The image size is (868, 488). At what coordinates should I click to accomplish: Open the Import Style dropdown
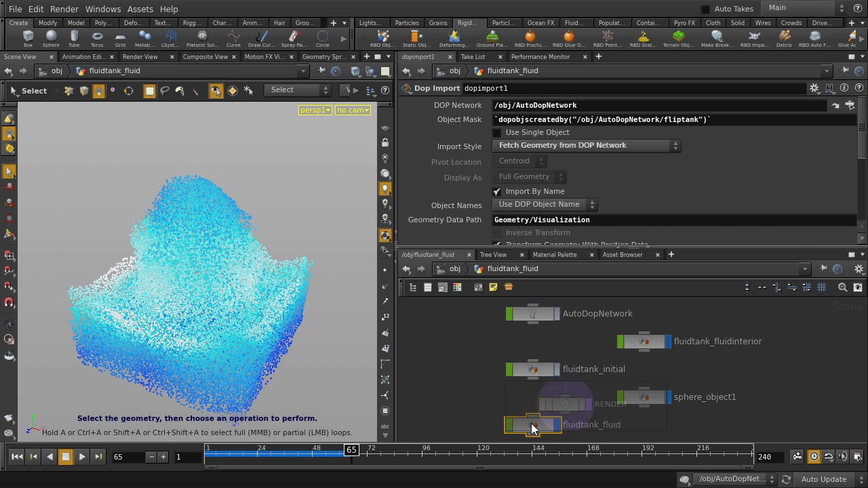(587, 146)
